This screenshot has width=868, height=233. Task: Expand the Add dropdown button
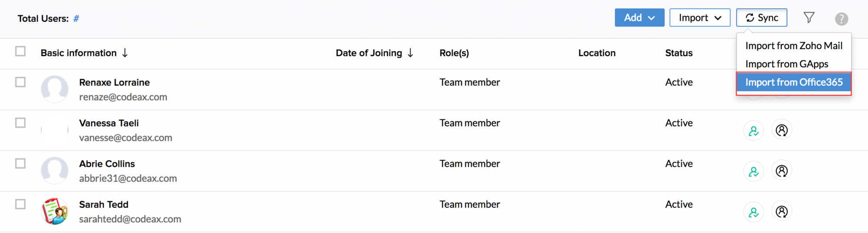pos(639,18)
